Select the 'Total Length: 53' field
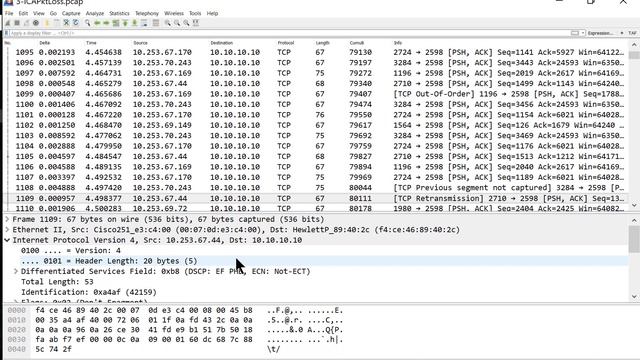The height and width of the screenshot is (360, 640). coord(57,282)
